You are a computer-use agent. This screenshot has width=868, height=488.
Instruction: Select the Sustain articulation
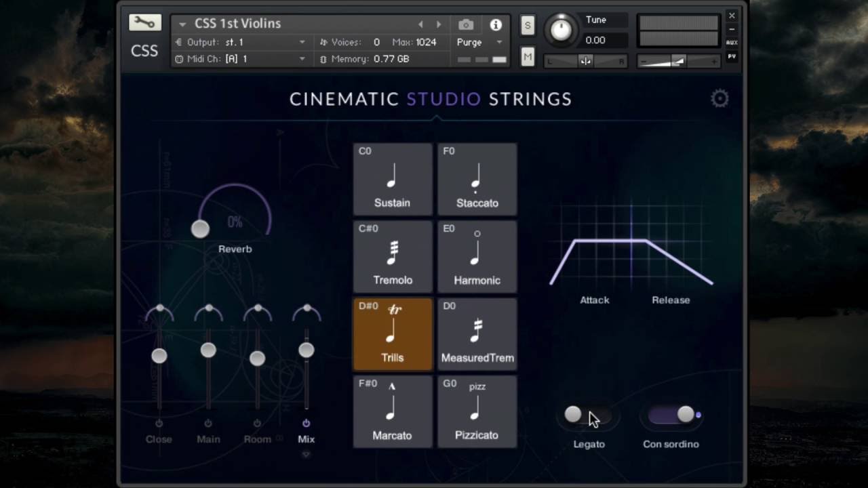pyautogui.click(x=392, y=179)
